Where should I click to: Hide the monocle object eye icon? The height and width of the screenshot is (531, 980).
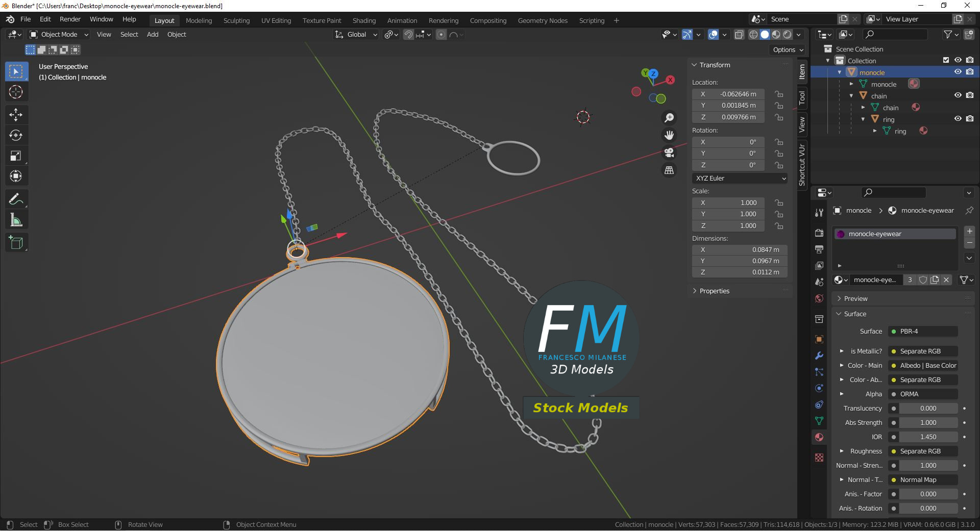958,72
